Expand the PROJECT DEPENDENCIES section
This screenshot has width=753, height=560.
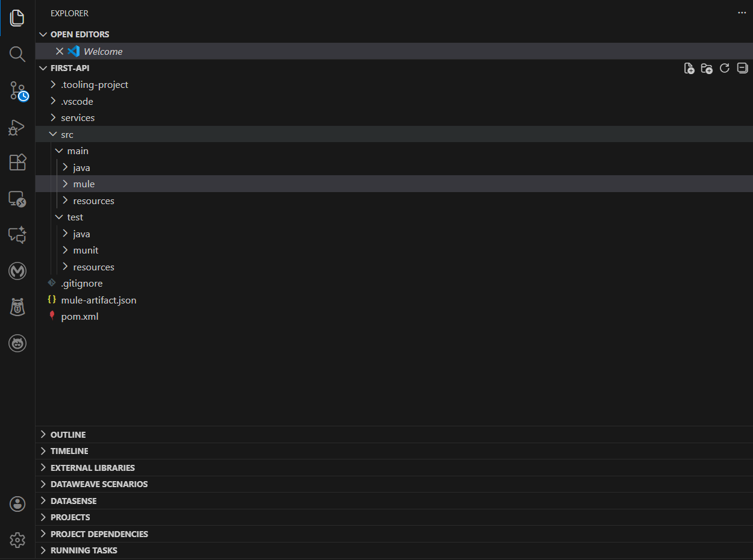[99, 534]
